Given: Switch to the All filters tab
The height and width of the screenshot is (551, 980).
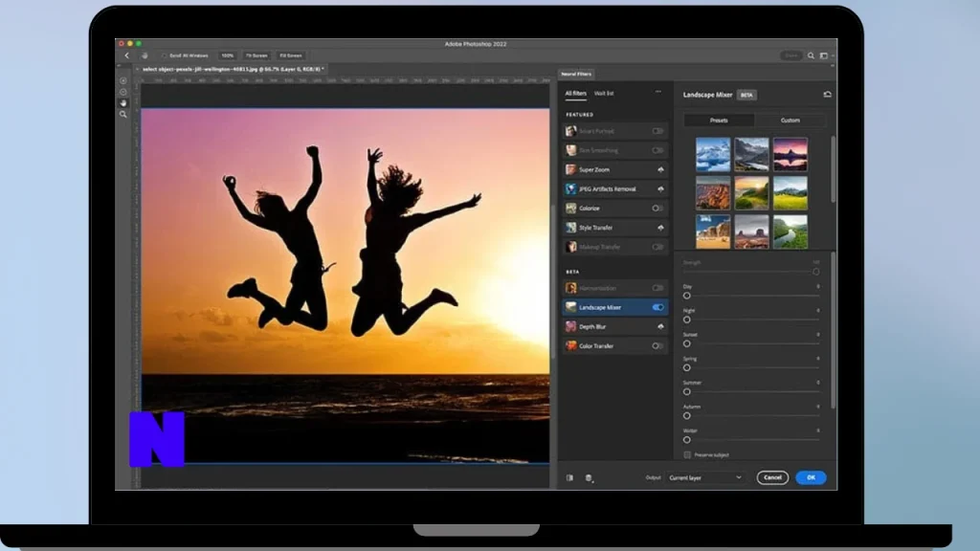Looking at the screenshot, I should 575,94.
